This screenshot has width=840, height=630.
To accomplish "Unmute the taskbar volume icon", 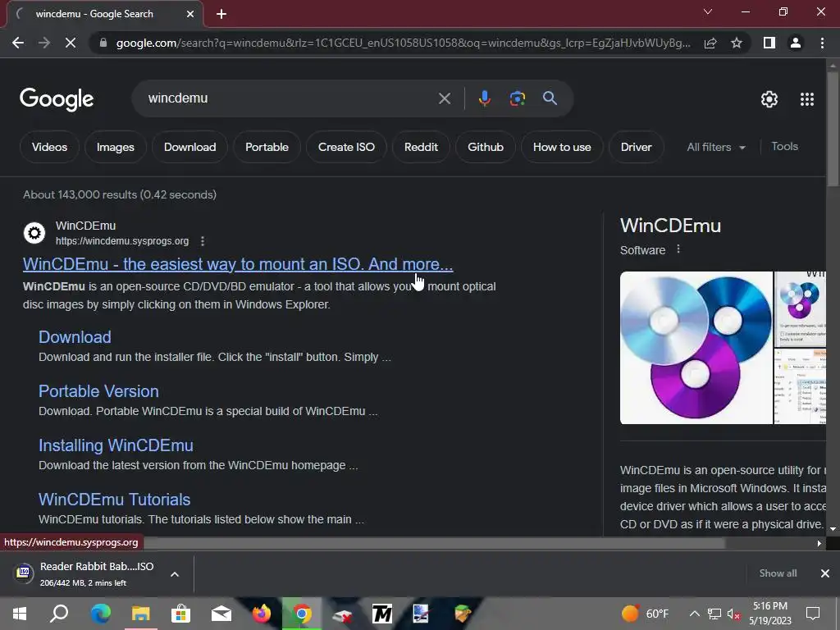I will pyautogui.click(x=734, y=614).
